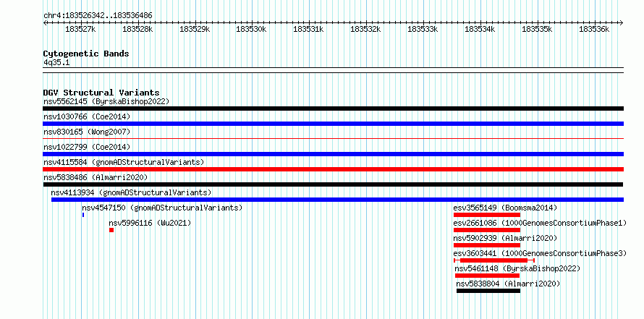Click the 183531k ruler tick label
Screen dimensions: 644x319
click(308, 30)
